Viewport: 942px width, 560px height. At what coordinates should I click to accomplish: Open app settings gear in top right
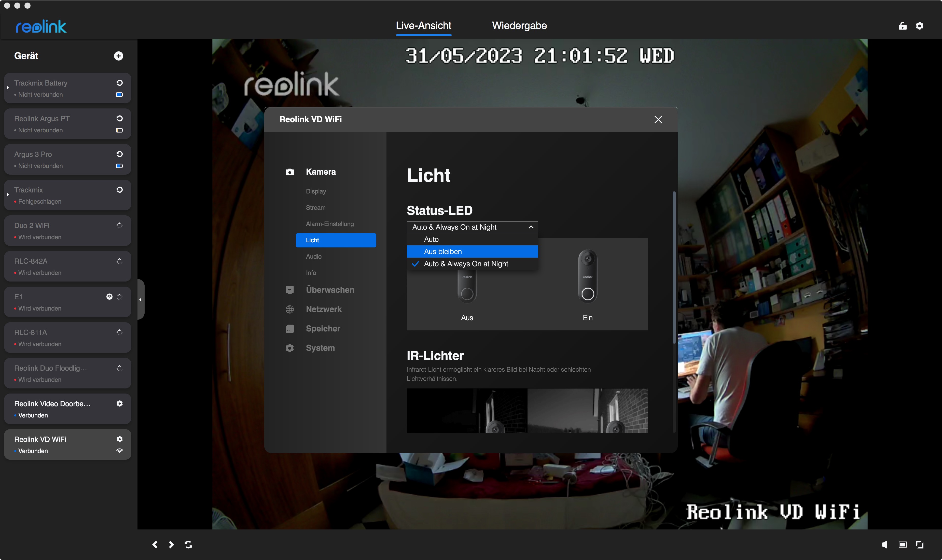click(x=920, y=26)
